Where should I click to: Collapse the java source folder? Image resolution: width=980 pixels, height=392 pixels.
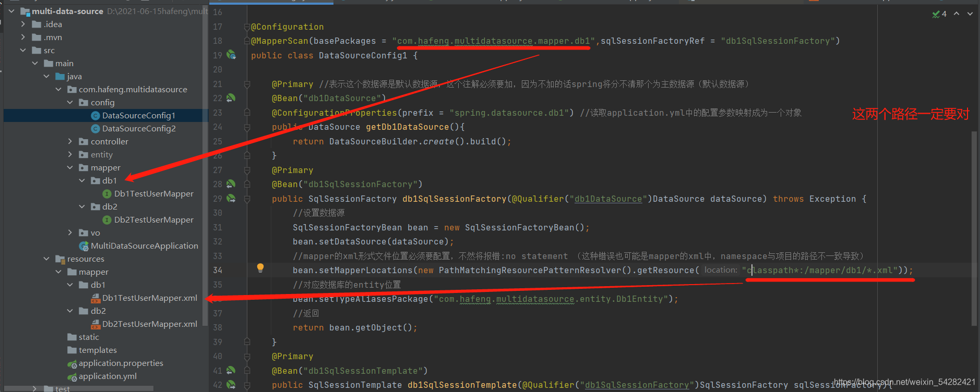coord(46,76)
